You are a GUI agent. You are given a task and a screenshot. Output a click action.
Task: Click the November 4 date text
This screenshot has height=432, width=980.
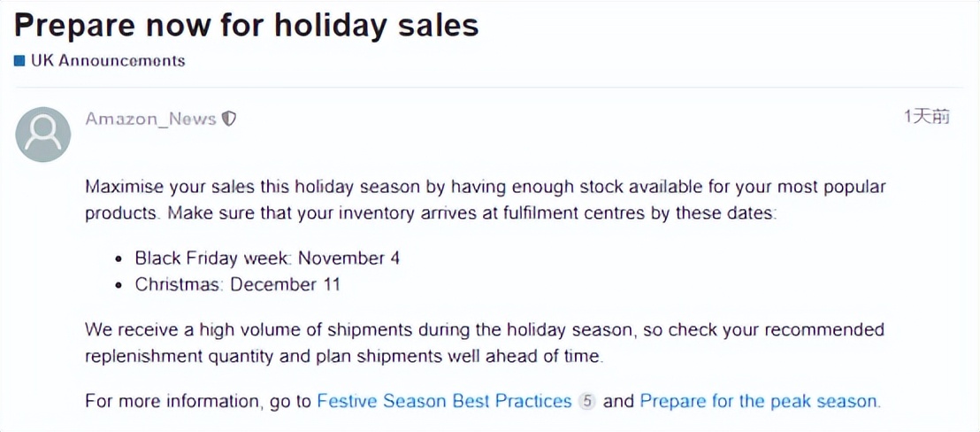tap(349, 258)
